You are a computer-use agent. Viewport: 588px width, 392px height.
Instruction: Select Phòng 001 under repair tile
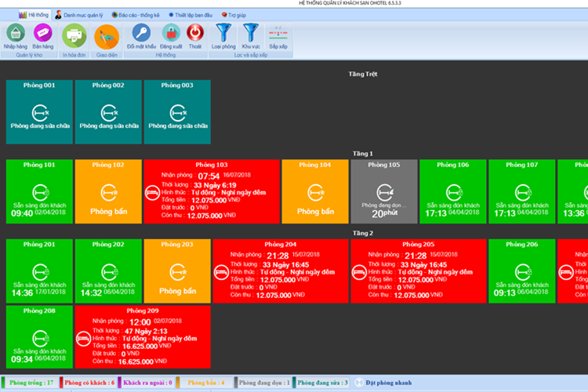pyautogui.click(x=39, y=112)
